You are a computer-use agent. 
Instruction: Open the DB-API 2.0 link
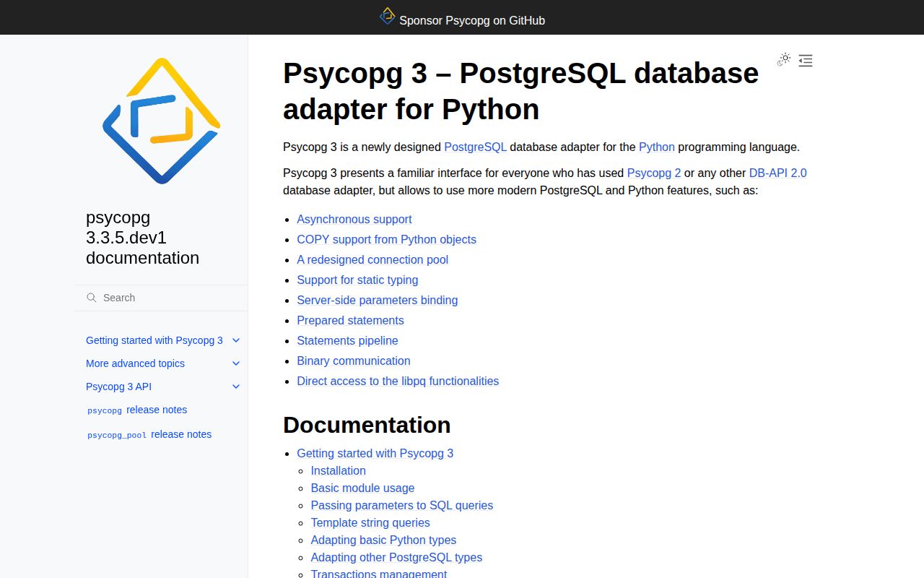tap(778, 173)
